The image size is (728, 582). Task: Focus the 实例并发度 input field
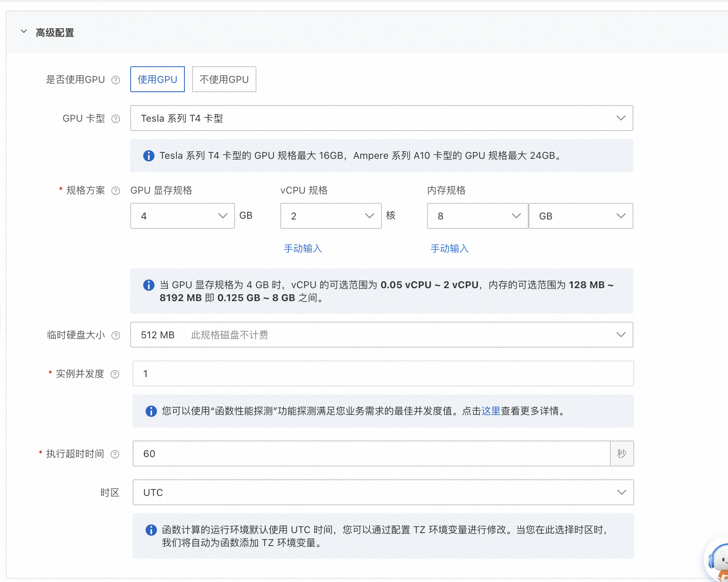point(383,373)
